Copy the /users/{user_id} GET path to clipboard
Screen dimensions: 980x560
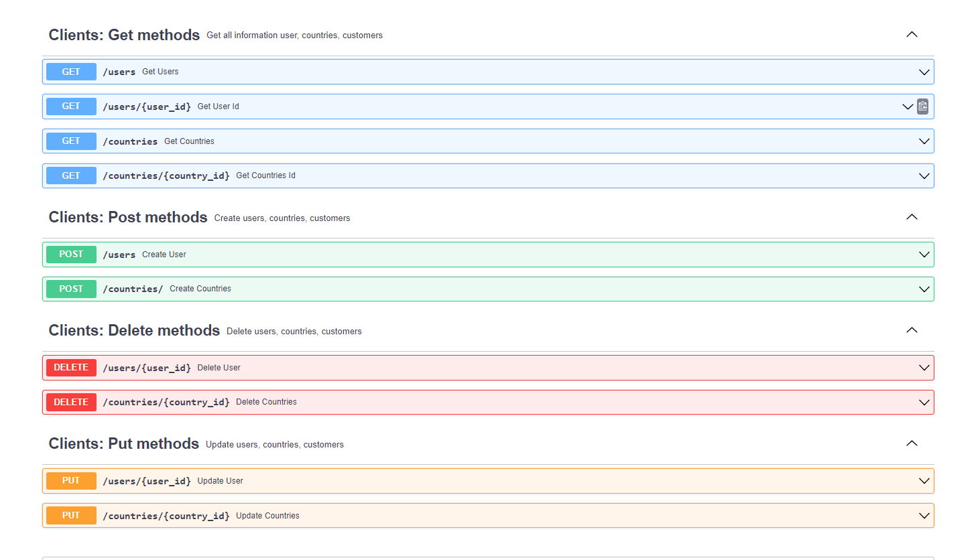pyautogui.click(x=923, y=107)
